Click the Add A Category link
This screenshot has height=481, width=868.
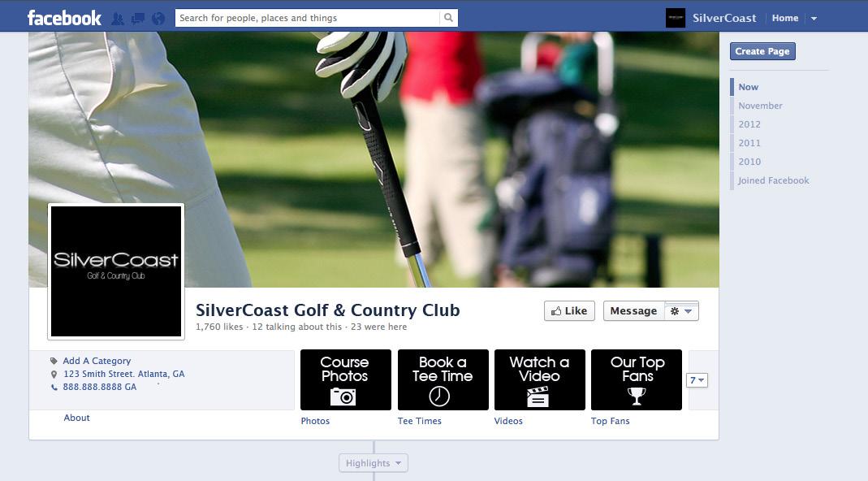(97, 361)
